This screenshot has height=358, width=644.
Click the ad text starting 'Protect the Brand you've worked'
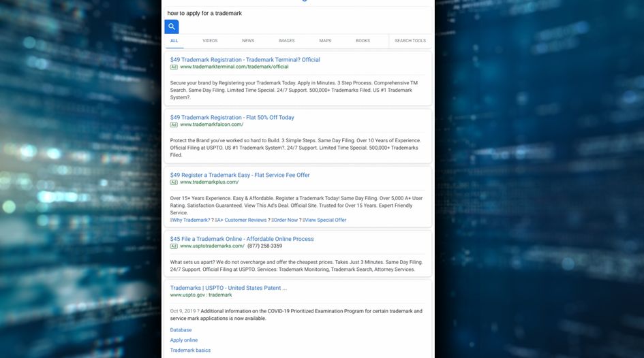[x=294, y=148]
